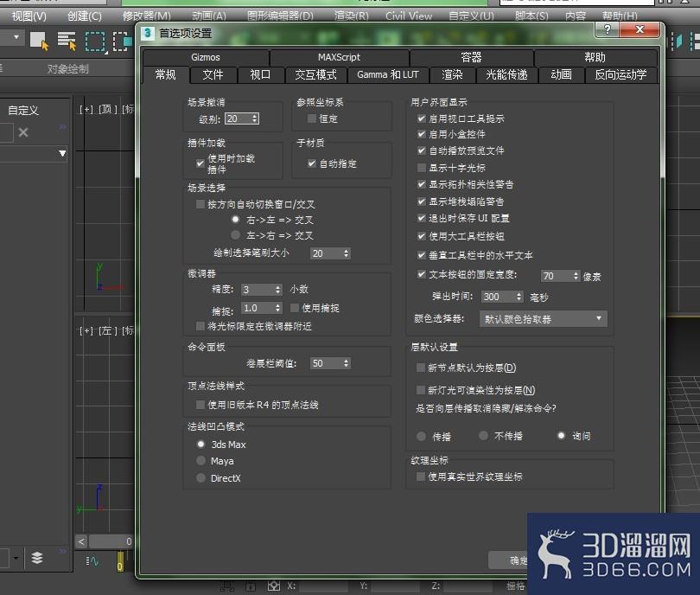Select Maya normal bump mode

point(200,461)
